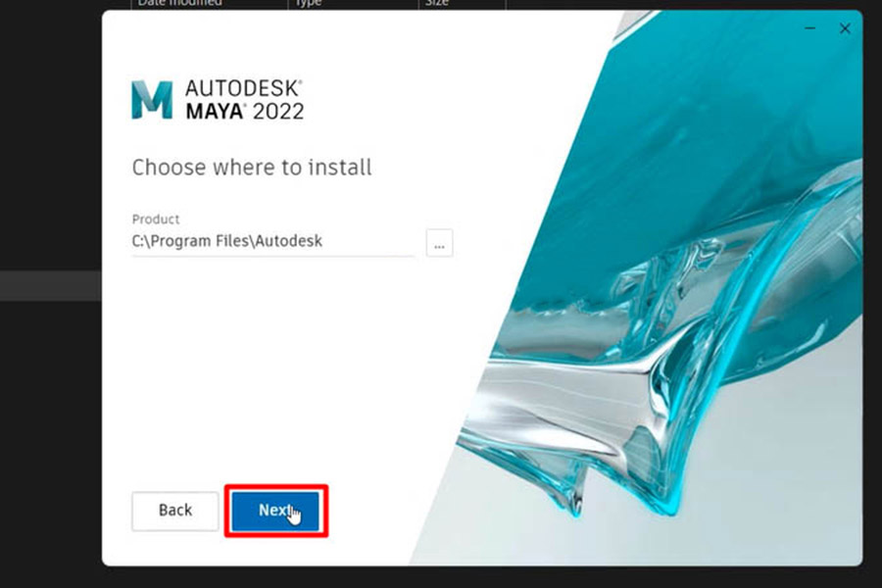Viewport: 882px width, 588px height.
Task: Click the C:\Program Files\Autodesk path field
Action: coord(273,241)
